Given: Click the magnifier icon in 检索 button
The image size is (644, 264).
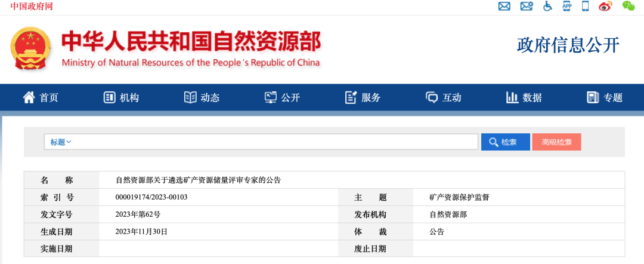Looking at the screenshot, I should (x=494, y=142).
